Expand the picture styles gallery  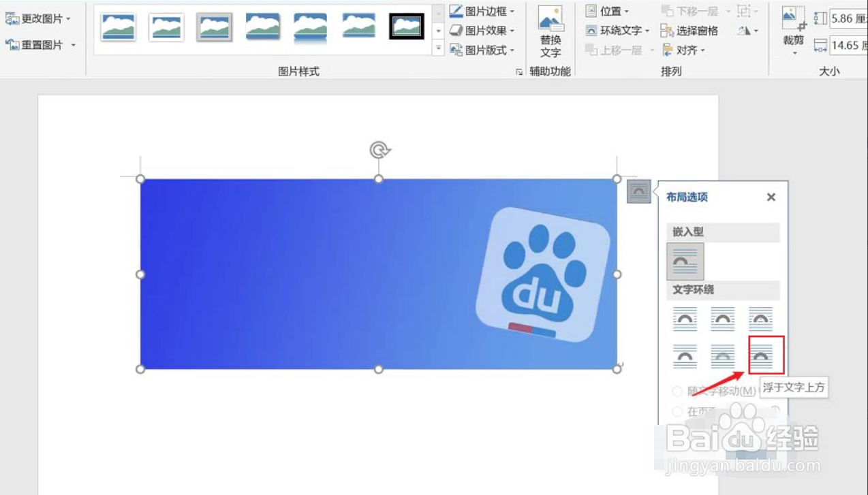click(439, 48)
